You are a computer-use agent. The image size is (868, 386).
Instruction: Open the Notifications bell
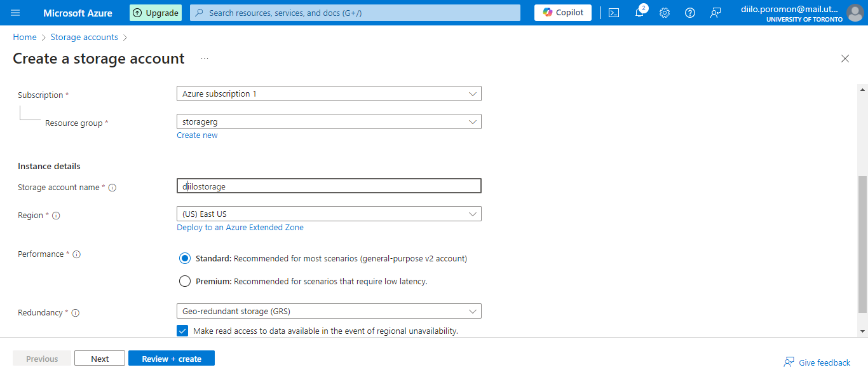pyautogui.click(x=639, y=12)
